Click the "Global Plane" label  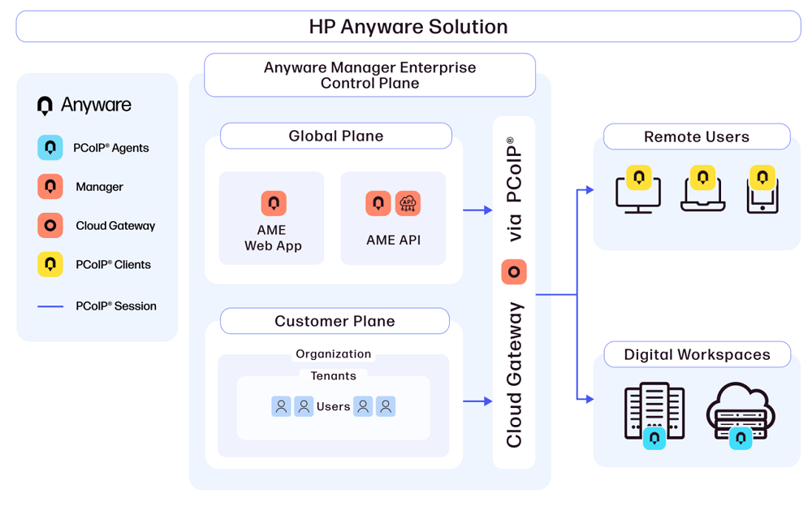click(336, 136)
